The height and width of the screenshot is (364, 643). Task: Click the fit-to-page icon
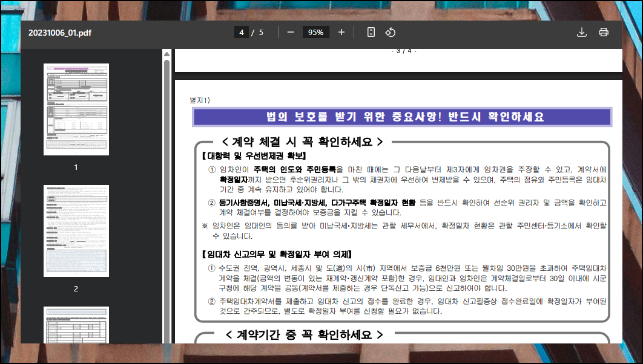(371, 32)
